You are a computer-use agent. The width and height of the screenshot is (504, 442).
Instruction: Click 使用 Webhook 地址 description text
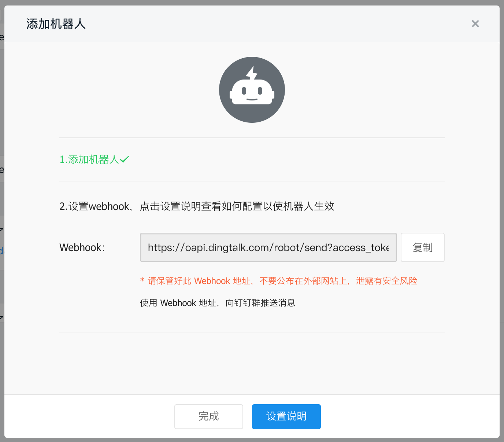click(x=218, y=303)
